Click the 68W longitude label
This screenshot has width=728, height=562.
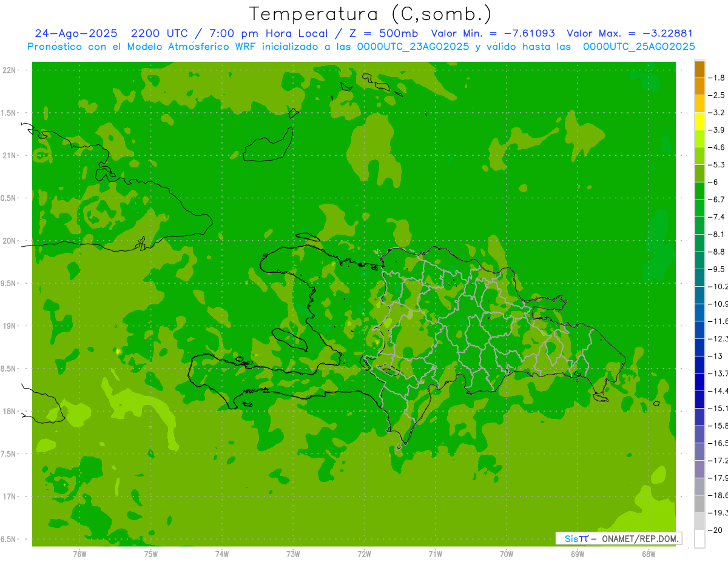(x=649, y=554)
